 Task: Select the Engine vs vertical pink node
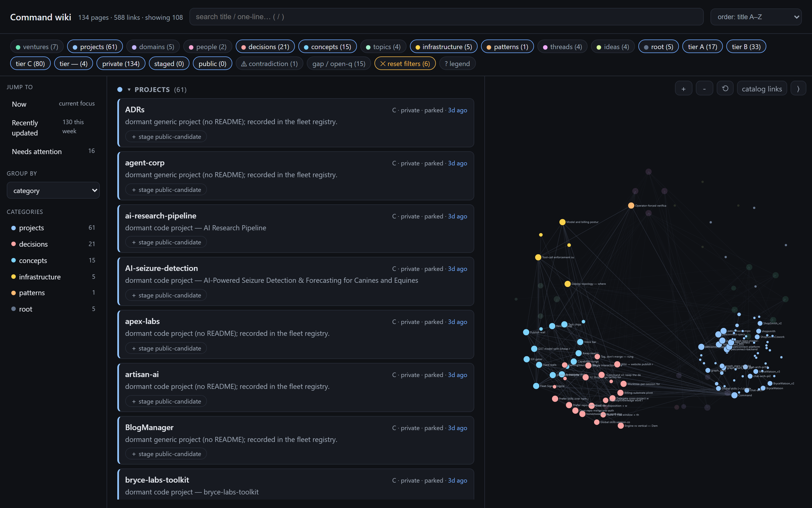coord(621,425)
